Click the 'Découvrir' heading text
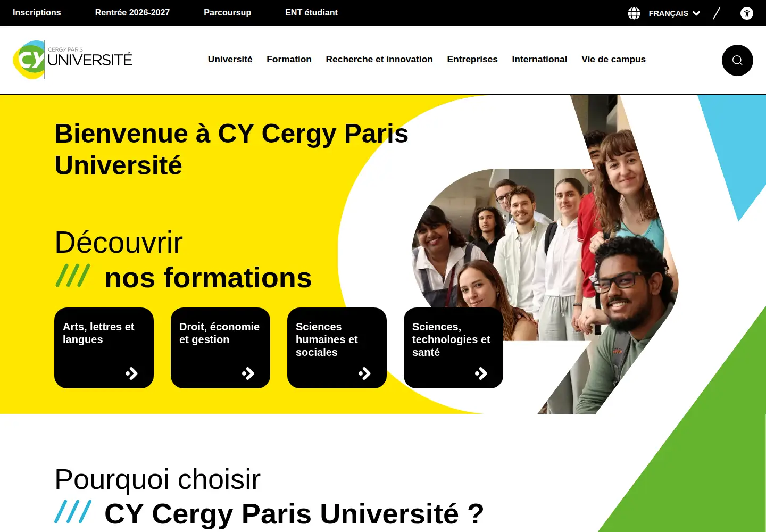The height and width of the screenshot is (532, 766). click(x=119, y=243)
